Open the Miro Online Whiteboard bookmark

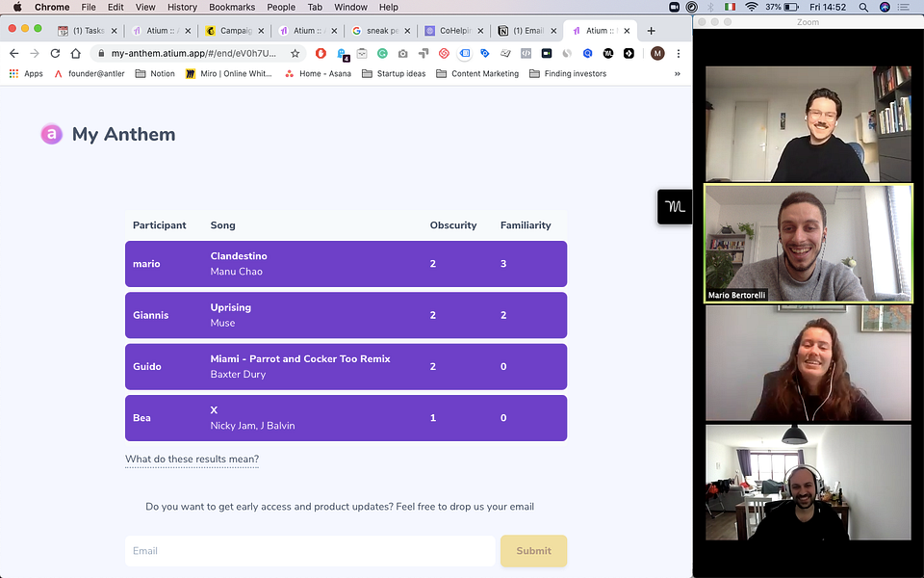point(229,74)
